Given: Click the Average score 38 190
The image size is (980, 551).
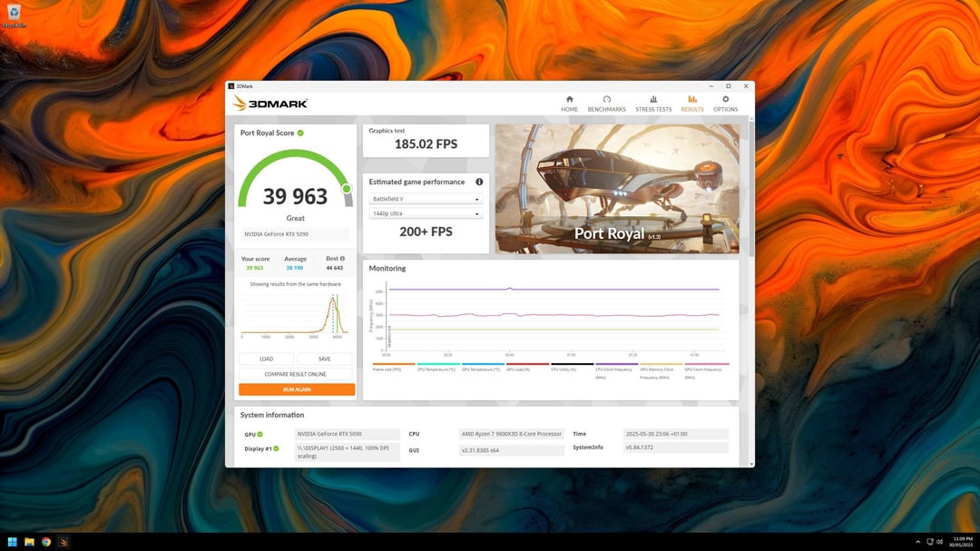Looking at the screenshot, I should (294, 268).
